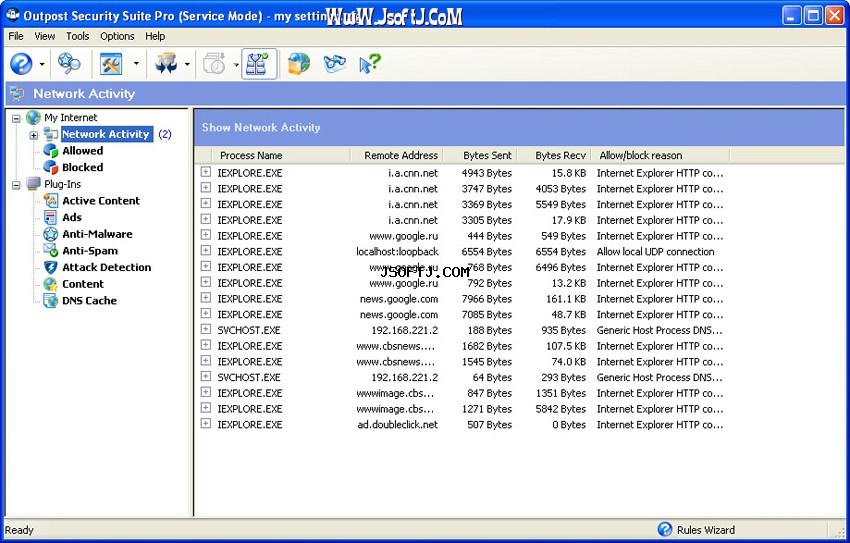This screenshot has width=850, height=543.
Task: Click the www.google.ru cell with 444 Bytes
Action: pyautogui.click(x=403, y=236)
